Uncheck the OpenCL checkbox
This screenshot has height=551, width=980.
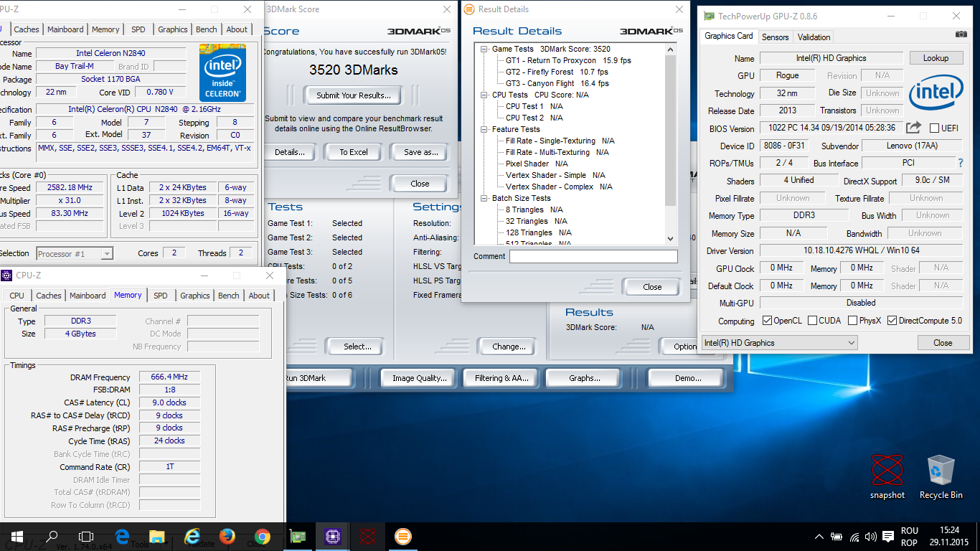(x=767, y=321)
